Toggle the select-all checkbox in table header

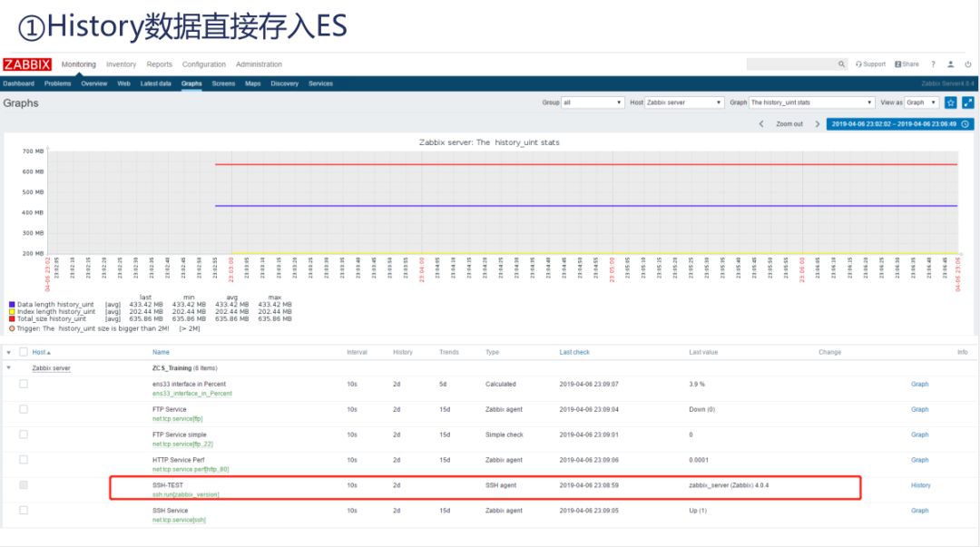(23, 352)
